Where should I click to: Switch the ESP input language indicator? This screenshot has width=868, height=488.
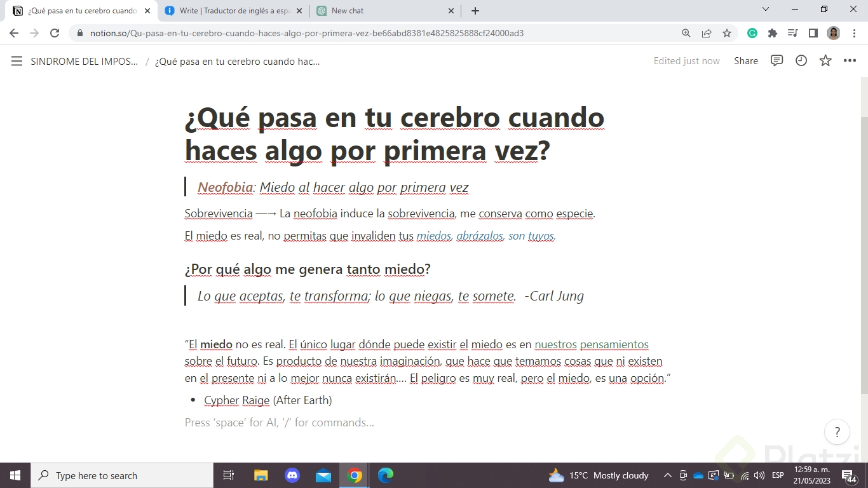[778, 475]
